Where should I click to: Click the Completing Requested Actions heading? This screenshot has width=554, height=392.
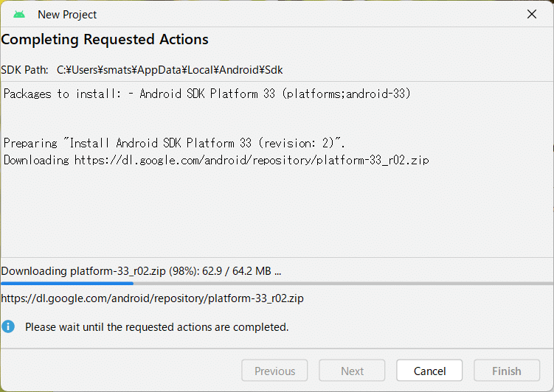[x=105, y=39]
